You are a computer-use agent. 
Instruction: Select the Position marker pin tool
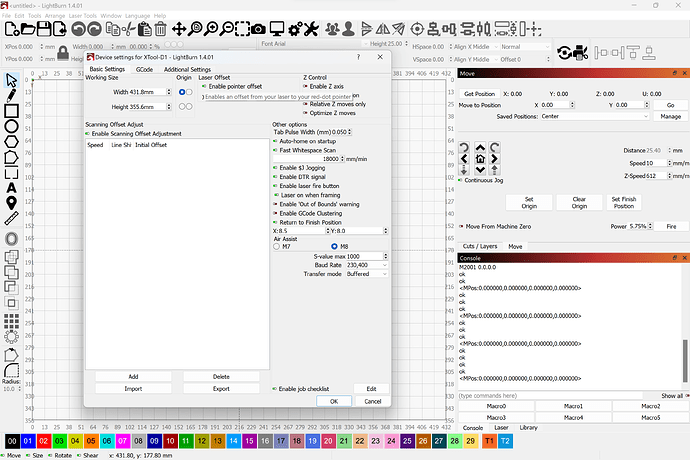click(x=11, y=203)
